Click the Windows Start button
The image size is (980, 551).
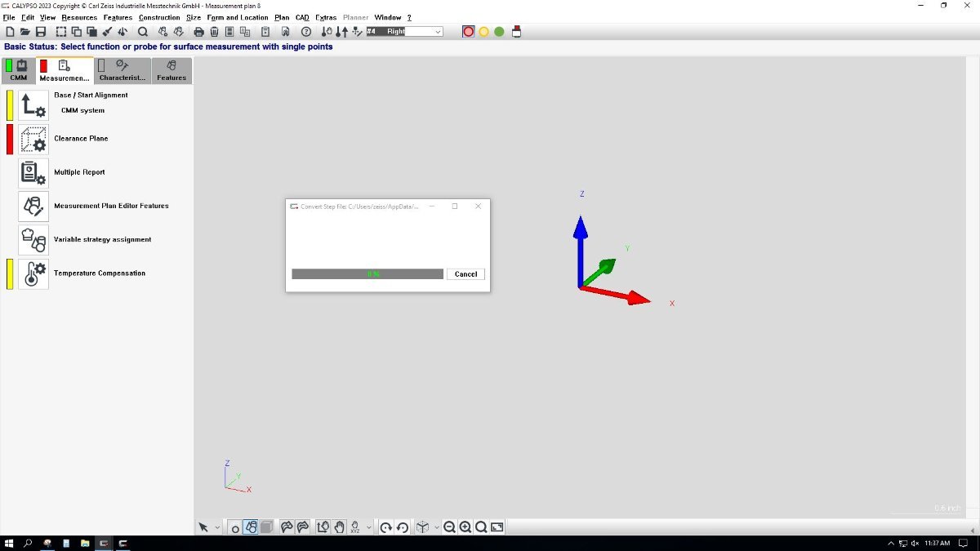pyautogui.click(x=9, y=543)
